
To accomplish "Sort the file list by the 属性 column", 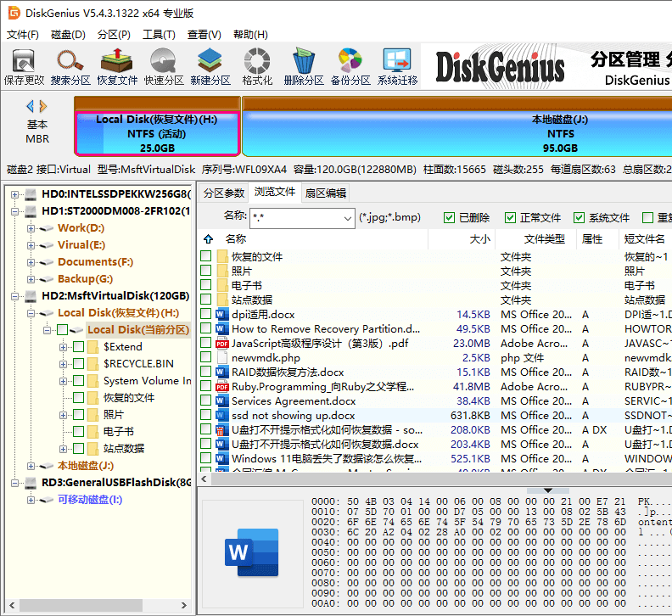I will click(597, 238).
